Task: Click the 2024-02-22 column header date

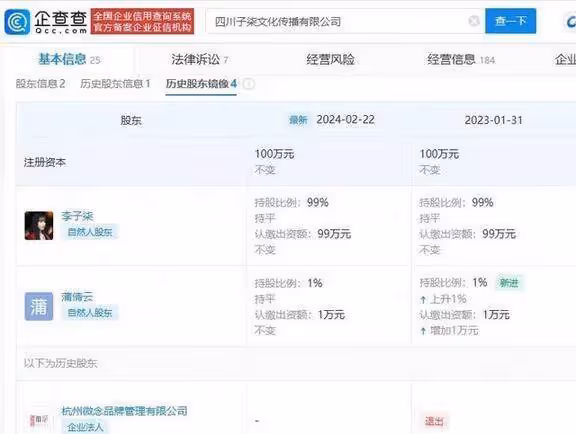Action: [x=345, y=120]
